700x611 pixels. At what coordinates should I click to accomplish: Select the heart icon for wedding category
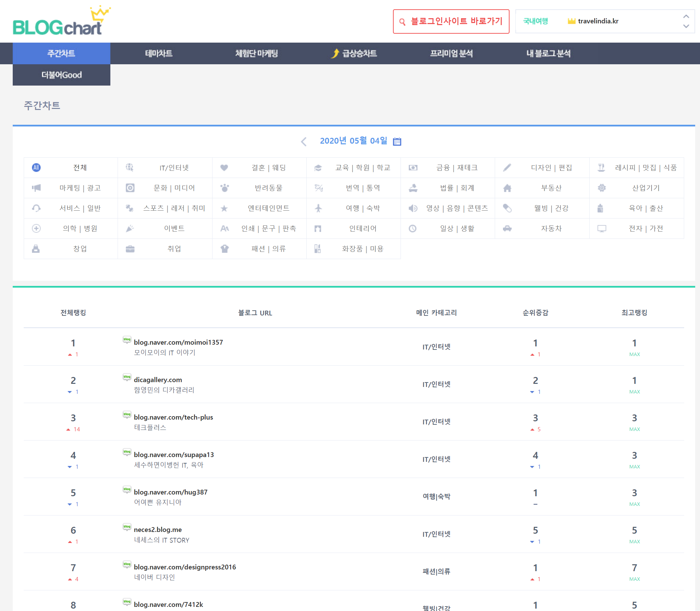pyautogui.click(x=224, y=168)
